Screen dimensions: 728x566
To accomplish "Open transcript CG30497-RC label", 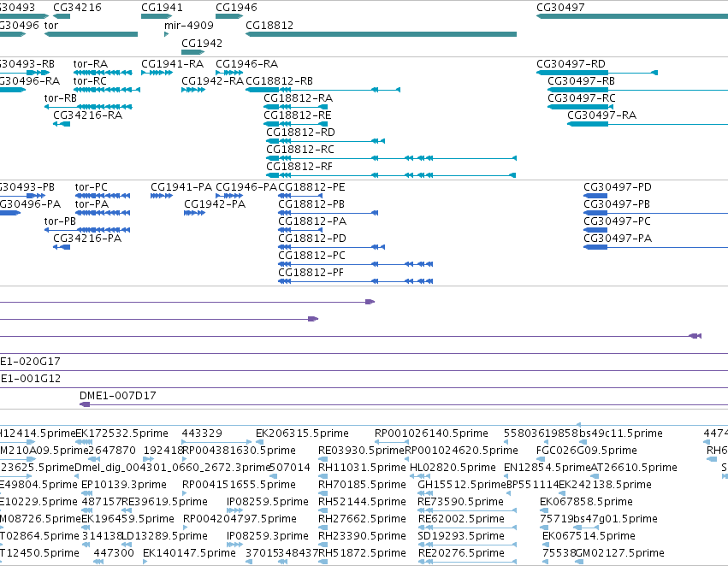I will click(x=582, y=97).
